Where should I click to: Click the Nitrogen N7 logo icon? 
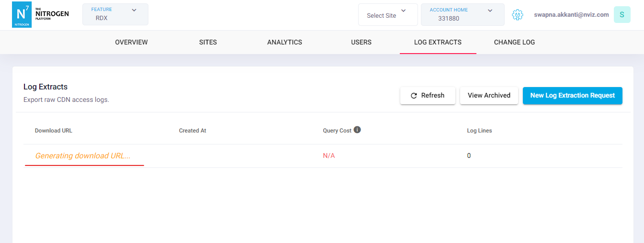(x=22, y=14)
